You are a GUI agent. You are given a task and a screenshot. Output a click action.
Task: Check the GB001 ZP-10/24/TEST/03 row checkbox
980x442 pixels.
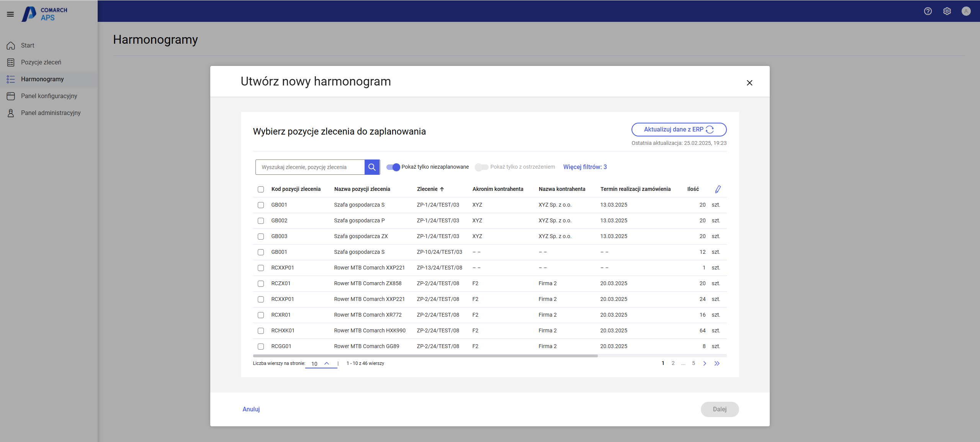coord(261,252)
